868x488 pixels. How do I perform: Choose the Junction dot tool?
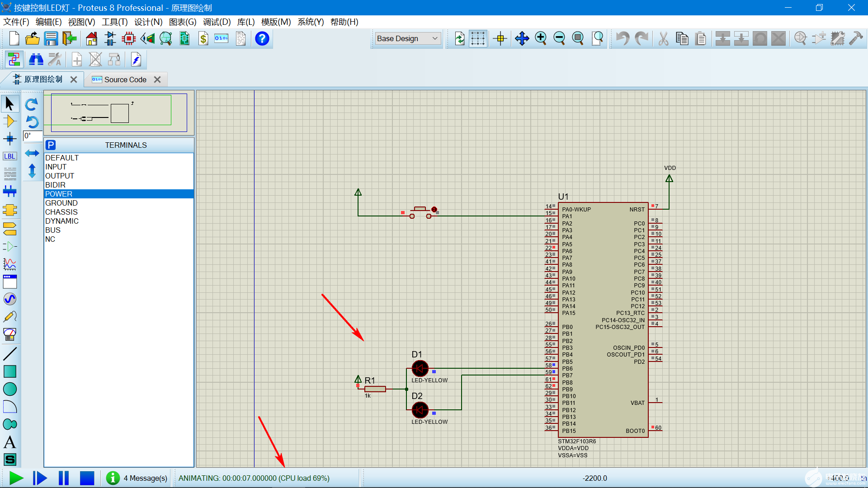[9, 139]
